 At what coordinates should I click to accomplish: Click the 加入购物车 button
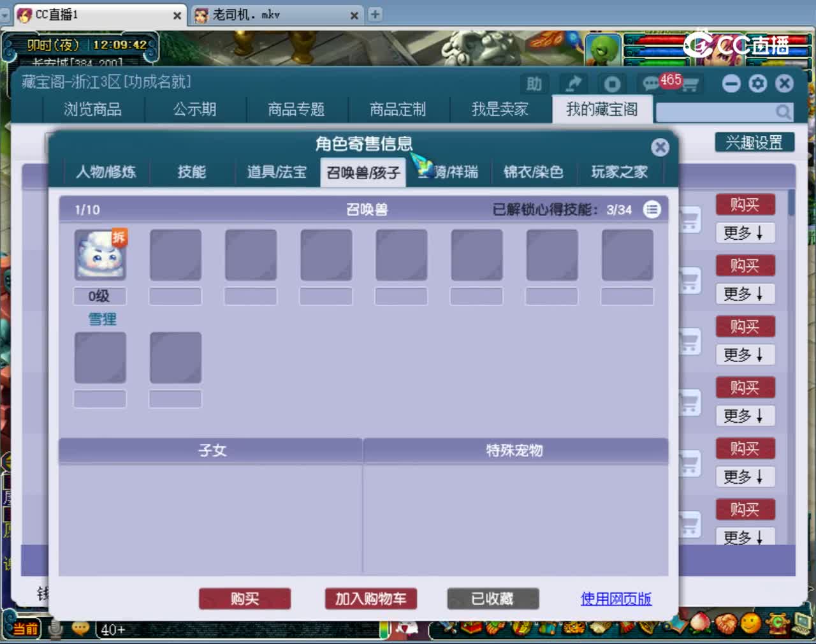tap(371, 599)
